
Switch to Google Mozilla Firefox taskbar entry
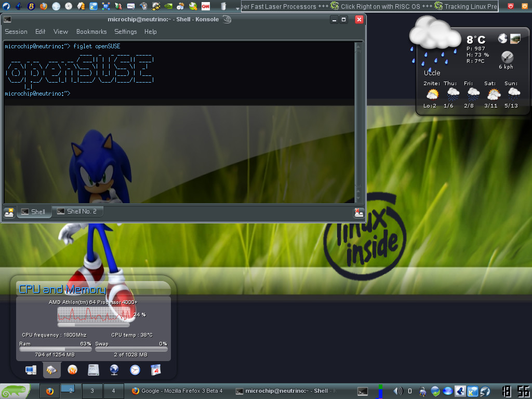pos(178,391)
